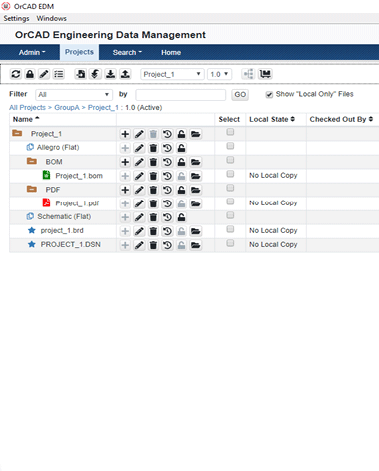Tick the Select checkbox in the project_1.brd row
This screenshot has width=379, height=471.
230,229
